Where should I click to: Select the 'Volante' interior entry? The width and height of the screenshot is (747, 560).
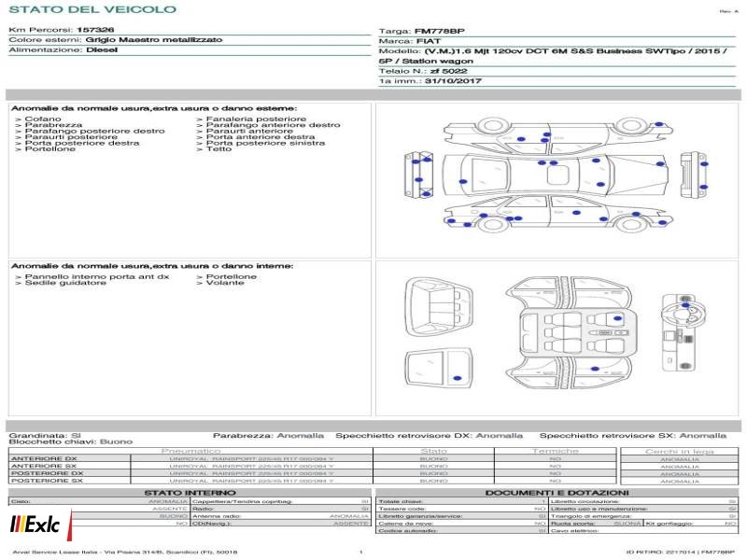click(225, 283)
